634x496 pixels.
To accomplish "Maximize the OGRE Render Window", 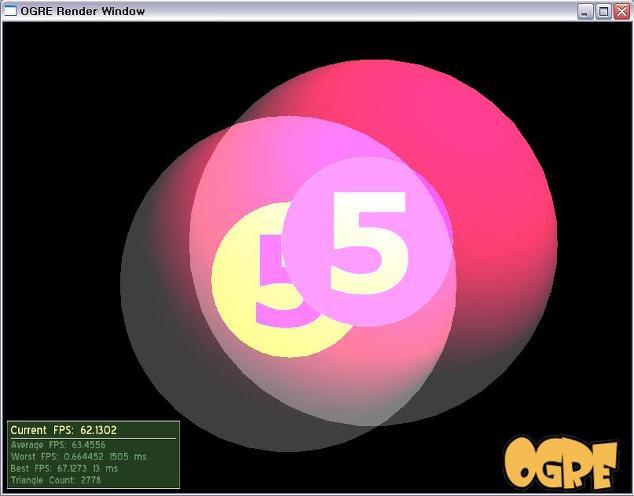I will 604,11.
